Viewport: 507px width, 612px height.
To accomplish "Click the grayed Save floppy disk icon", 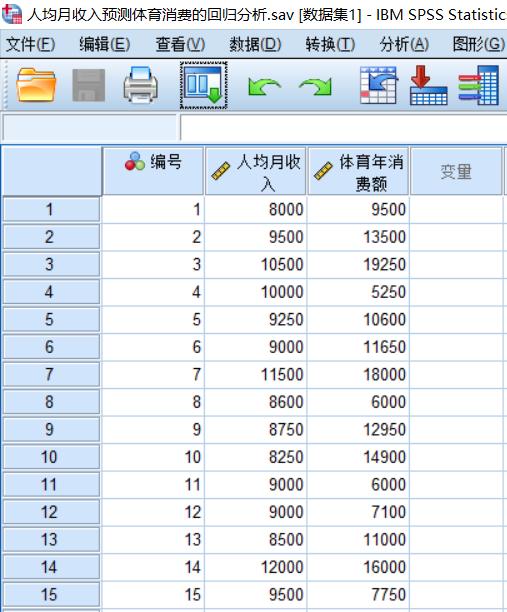I will click(x=89, y=85).
